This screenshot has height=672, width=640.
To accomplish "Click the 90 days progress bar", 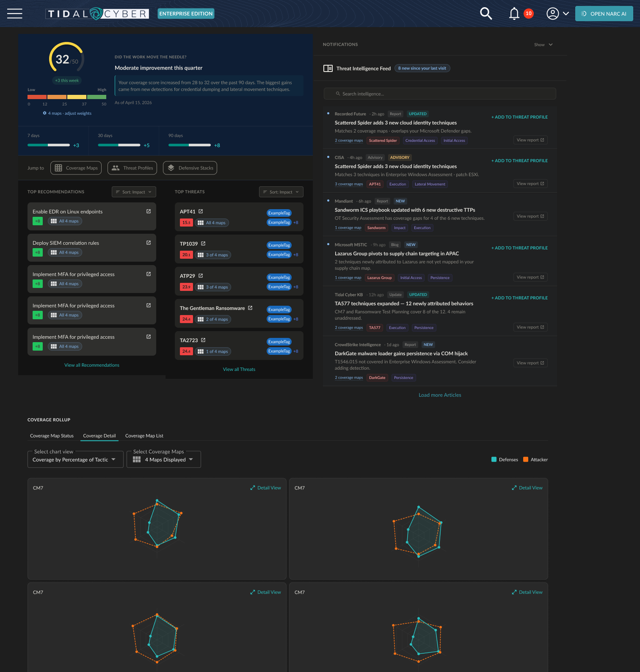I will coord(190,145).
